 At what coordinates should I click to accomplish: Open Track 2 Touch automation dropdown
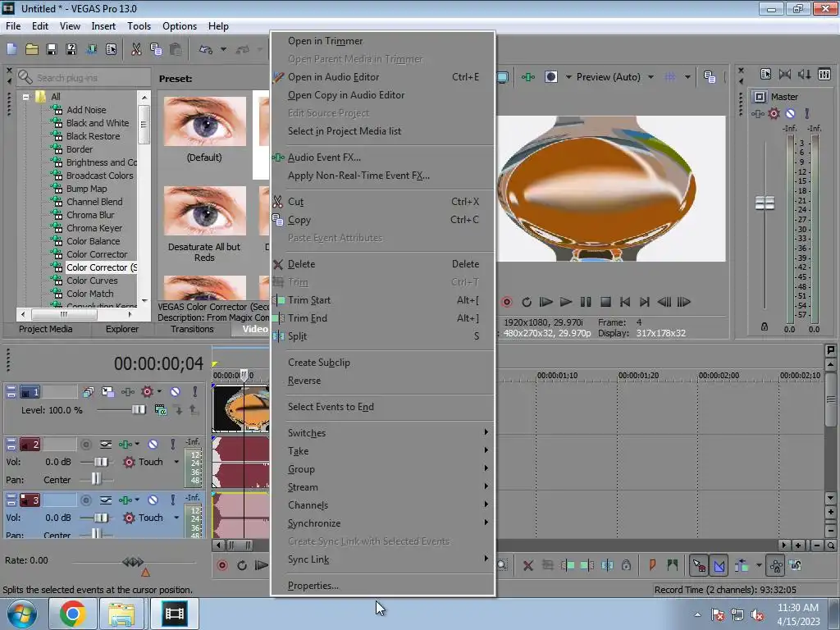pyautogui.click(x=176, y=462)
